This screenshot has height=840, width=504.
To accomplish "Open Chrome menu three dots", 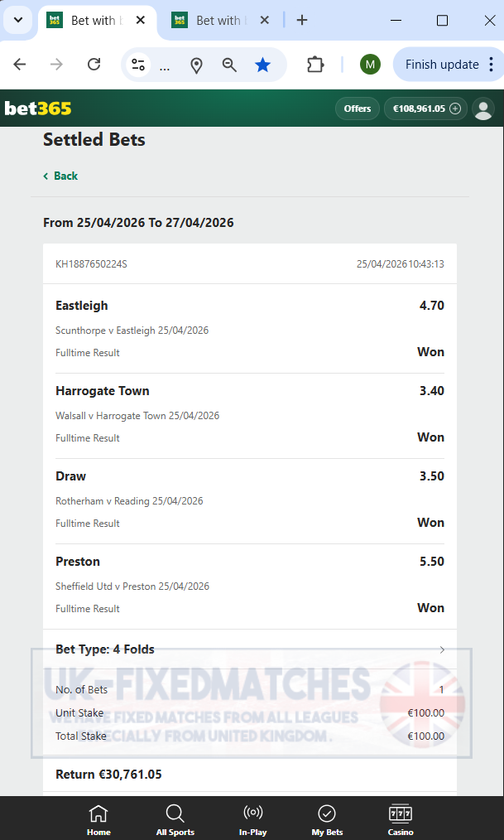I will tap(491, 65).
